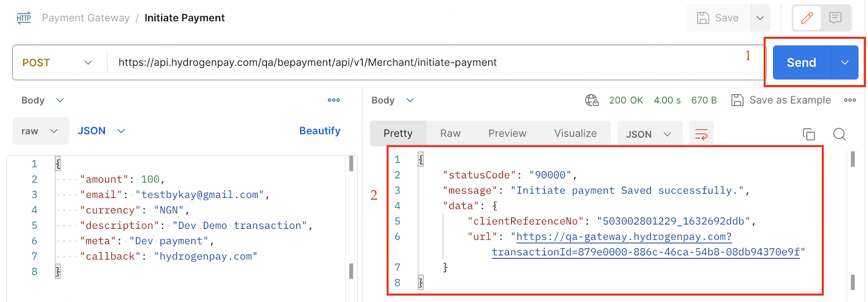This screenshot has width=868, height=302.
Task: Click the "NGN" currency value
Action: pos(169,210)
